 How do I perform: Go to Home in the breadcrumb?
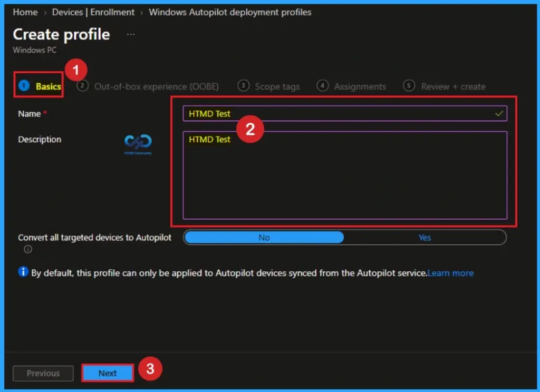[25, 12]
